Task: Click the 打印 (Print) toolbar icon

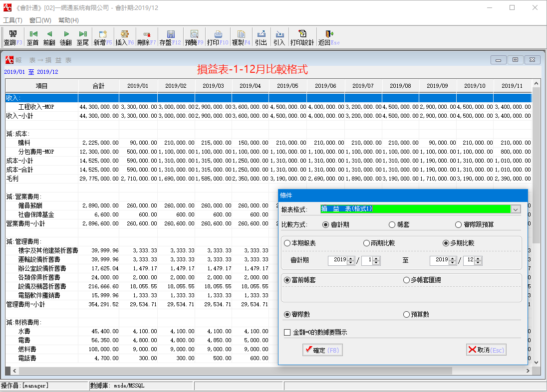Action: 218,37
